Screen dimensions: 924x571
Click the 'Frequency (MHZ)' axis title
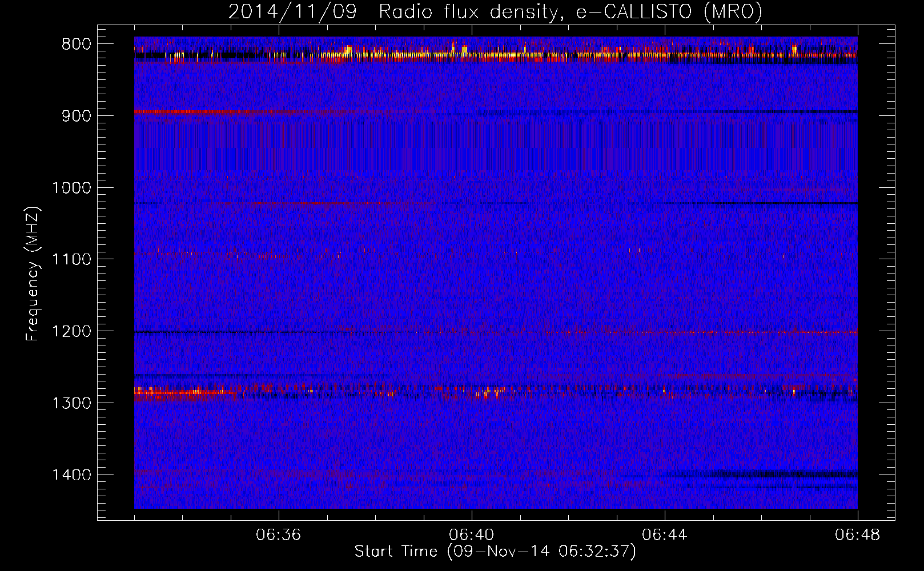pyautogui.click(x=33, y=274)
